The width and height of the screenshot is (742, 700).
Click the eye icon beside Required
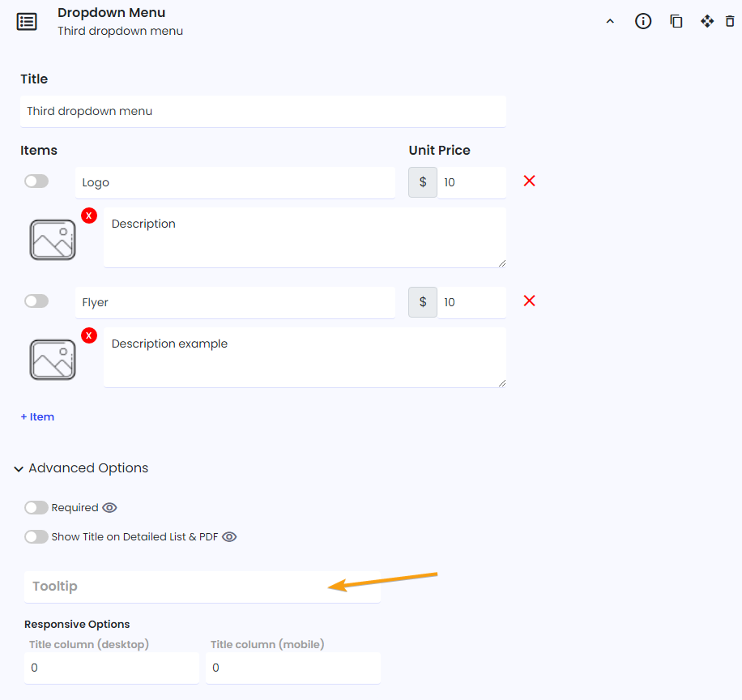coord(109,507)
